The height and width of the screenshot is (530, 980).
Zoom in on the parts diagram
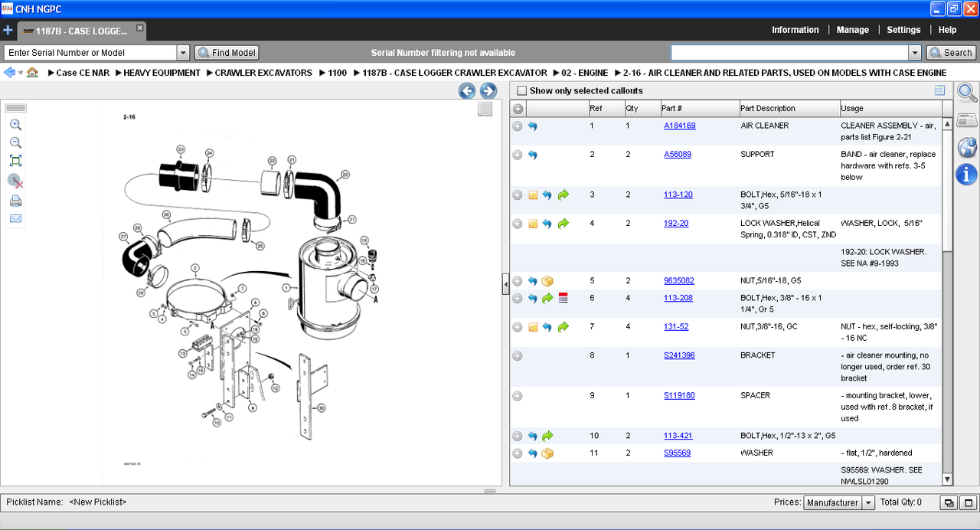click(x=15, y=125)
